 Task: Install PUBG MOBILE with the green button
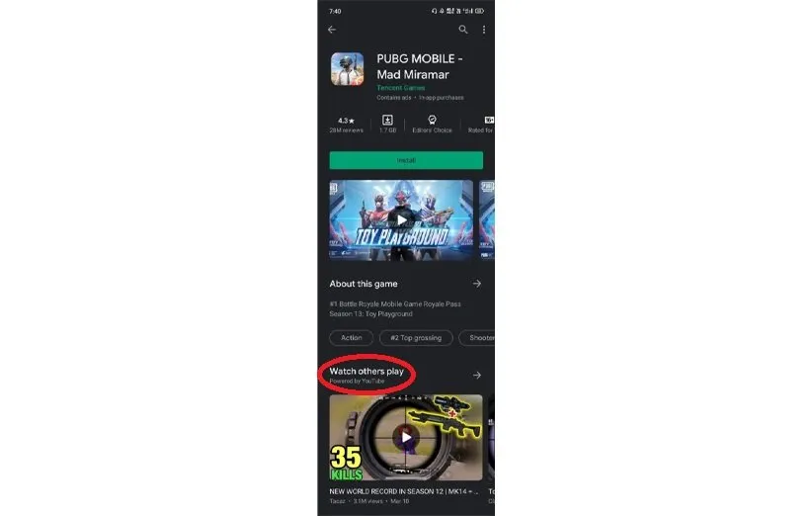coord(406,160)
